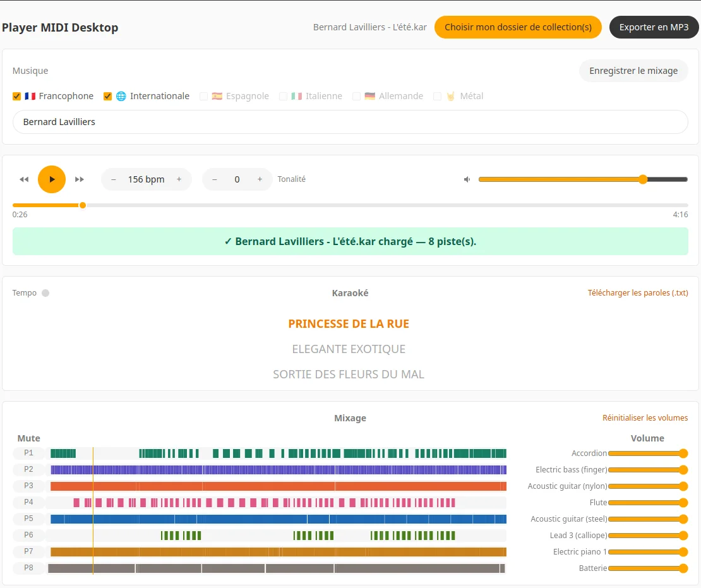Jump back with the rewind icon
The height and width of the screenshot is (588, 701).
24,179
